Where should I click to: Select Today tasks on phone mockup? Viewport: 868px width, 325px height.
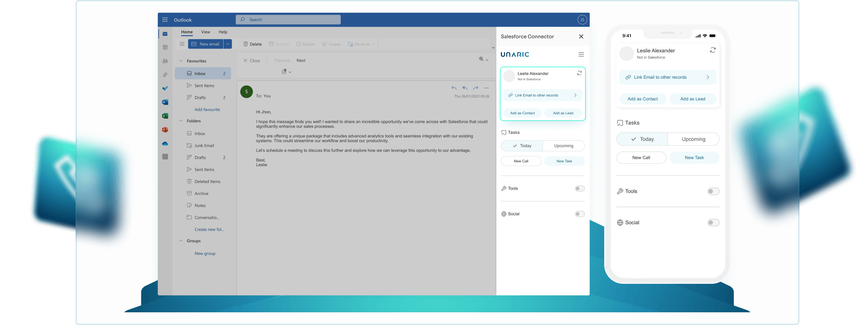pos(642,139)
